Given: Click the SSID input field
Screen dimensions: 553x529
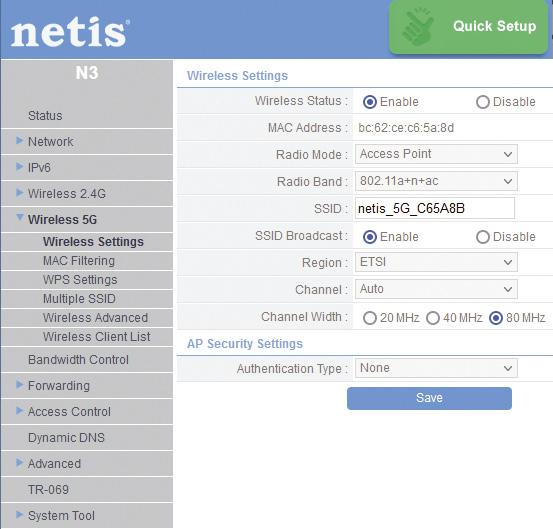Looking at the screenshot, I should [434, 208].
